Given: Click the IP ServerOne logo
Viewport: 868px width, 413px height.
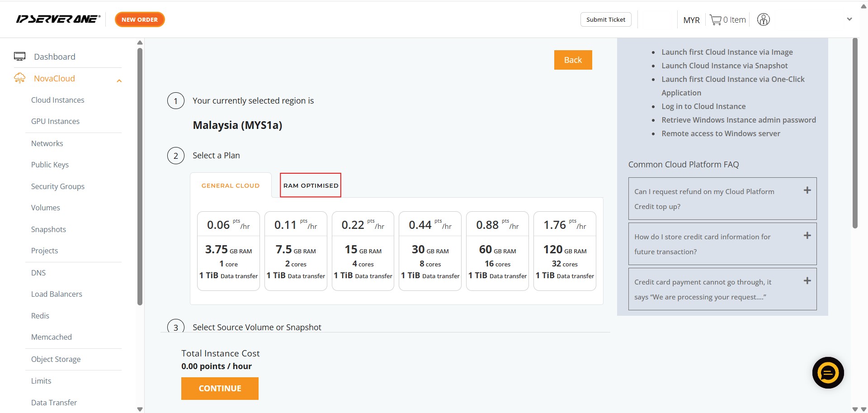Looking at the screenshot, I should click(58, 19).
